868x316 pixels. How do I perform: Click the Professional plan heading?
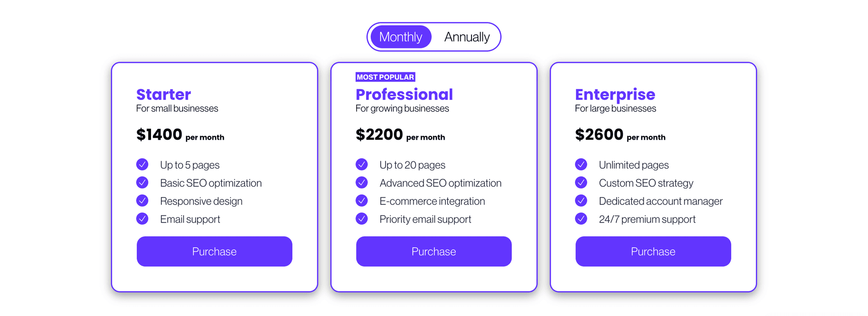[404, 94]
